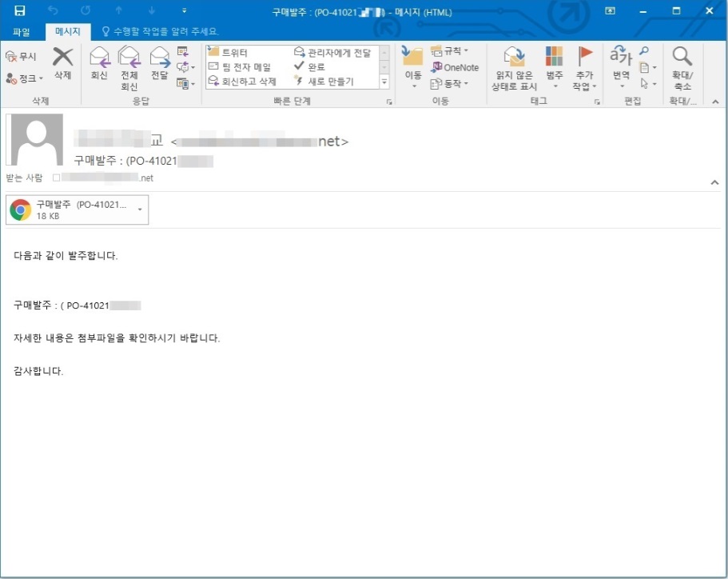Open the more respond actions dropdown
The image size is (728, 579).
pos(185,84)
